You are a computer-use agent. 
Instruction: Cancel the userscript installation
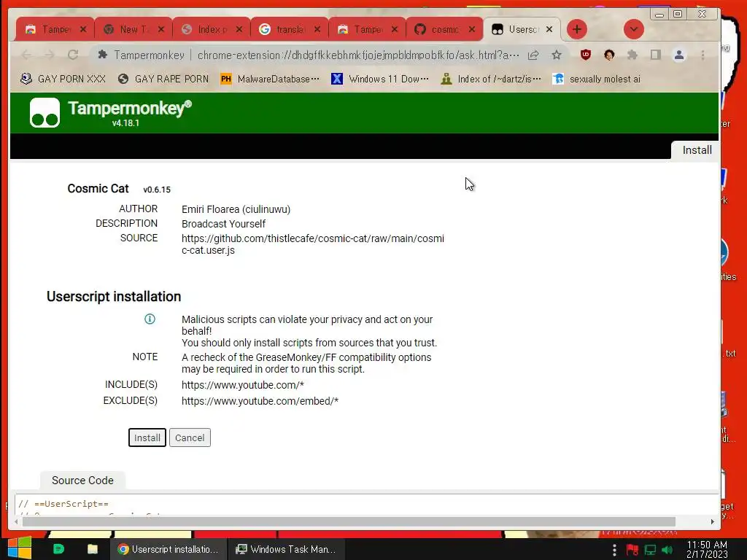pos(190,437)
